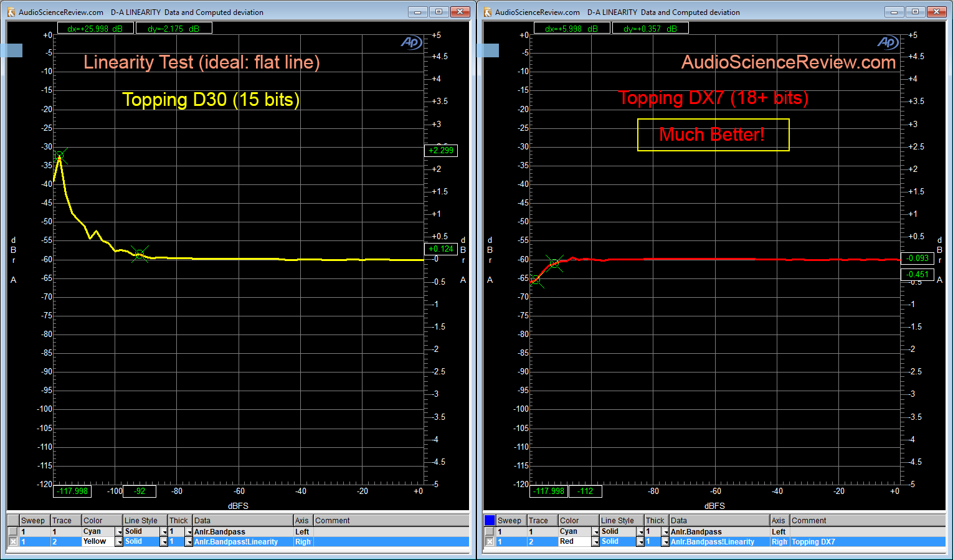Click the dy=-2.175 dB readout in the left graph
This screenshot has width=953, height=560.
(173, 28)
